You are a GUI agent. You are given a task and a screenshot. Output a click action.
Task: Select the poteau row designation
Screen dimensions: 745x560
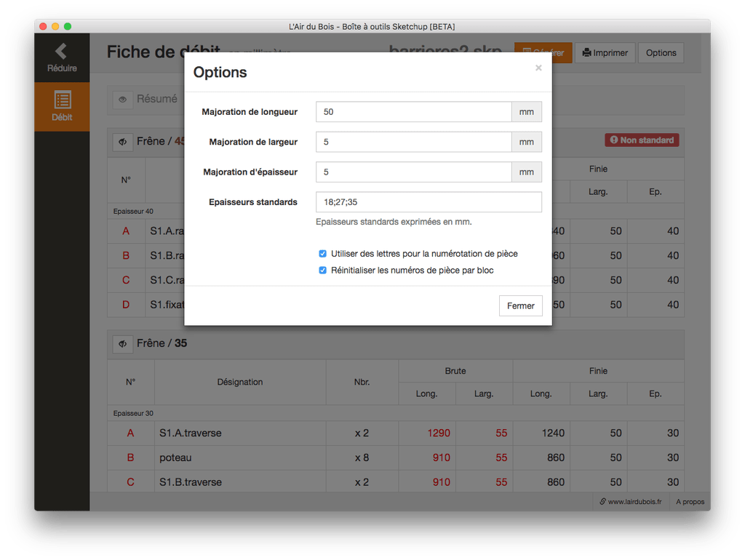tap(175, 458)
